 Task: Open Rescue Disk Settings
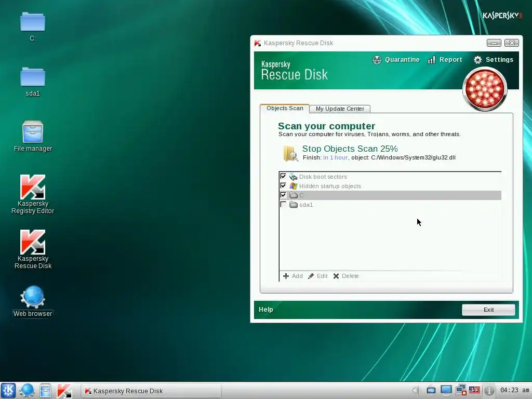point(494,60)
